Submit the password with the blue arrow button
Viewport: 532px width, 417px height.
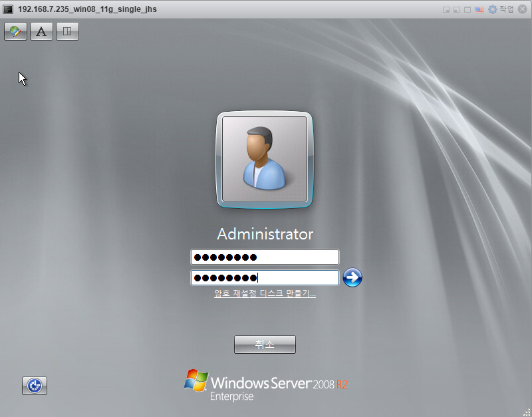coord(352,277)
